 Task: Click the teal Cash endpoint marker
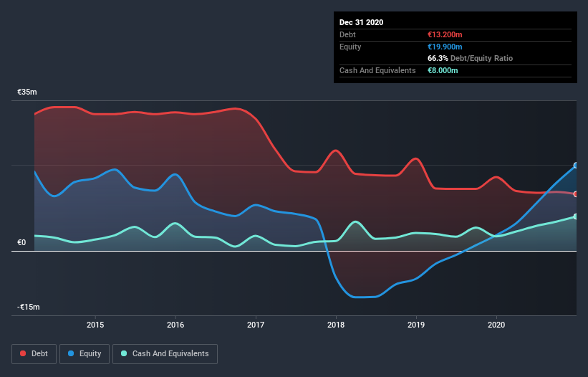pyautogui.click(x=576, y=216)
